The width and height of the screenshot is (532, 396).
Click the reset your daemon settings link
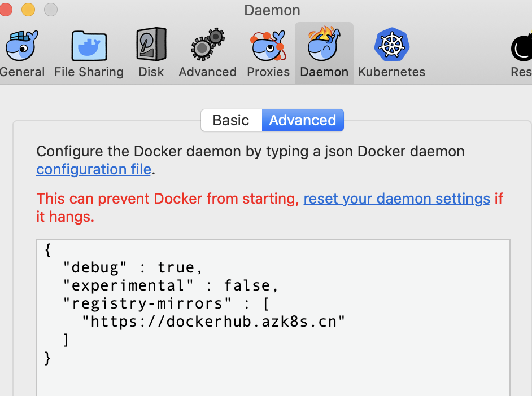coord(396,199)
